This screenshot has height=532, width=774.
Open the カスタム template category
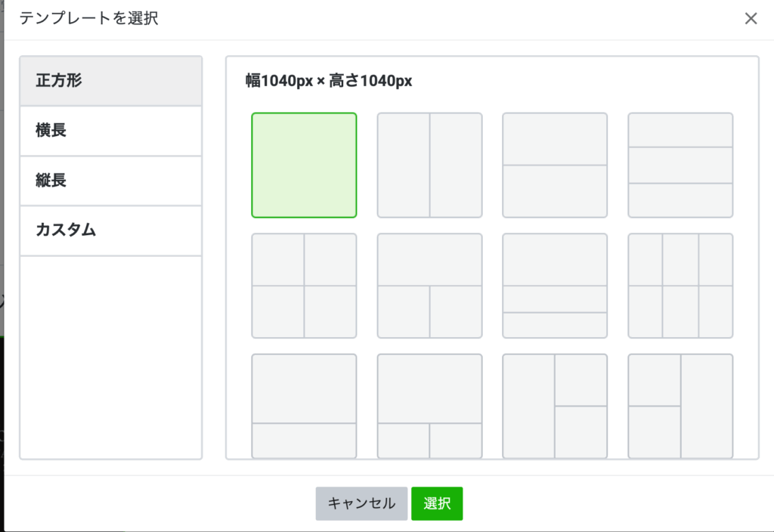pyautogui.click(x=110, y=230)
